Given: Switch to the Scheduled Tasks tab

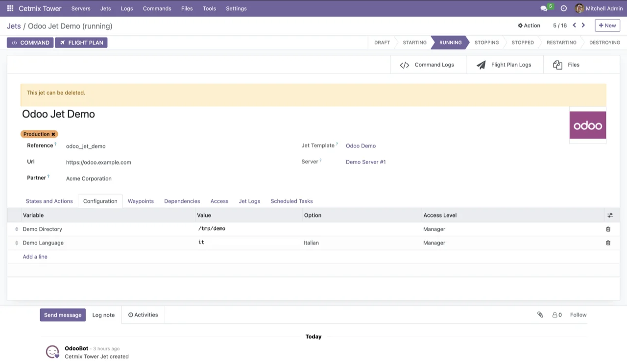Looking at the screenshot, I should click(291, 201).
